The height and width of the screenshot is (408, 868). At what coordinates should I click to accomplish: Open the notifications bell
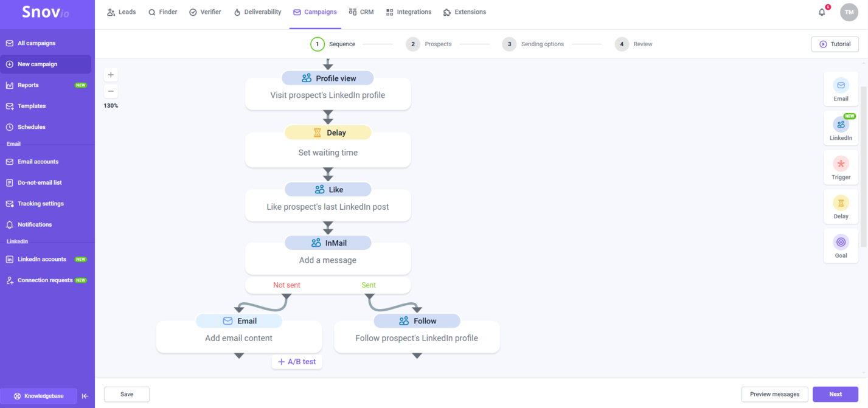822,12
